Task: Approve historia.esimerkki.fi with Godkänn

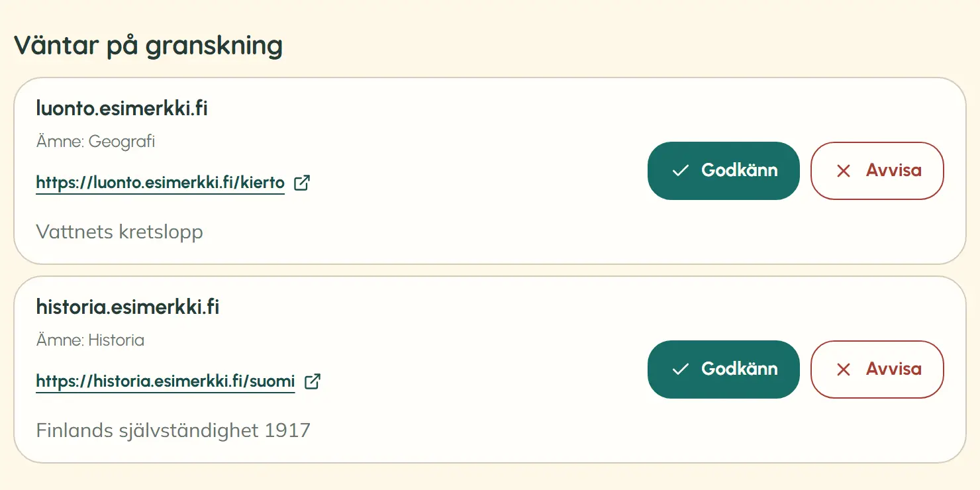Action: (724, 369)
